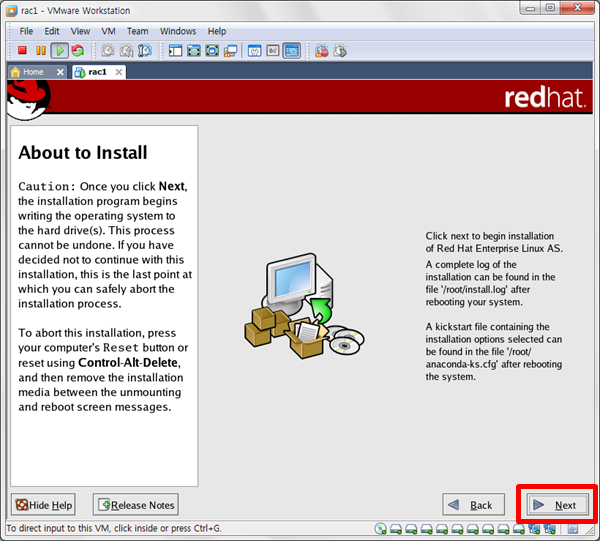Click the green Power On play icon

click(x=60, y=51)
